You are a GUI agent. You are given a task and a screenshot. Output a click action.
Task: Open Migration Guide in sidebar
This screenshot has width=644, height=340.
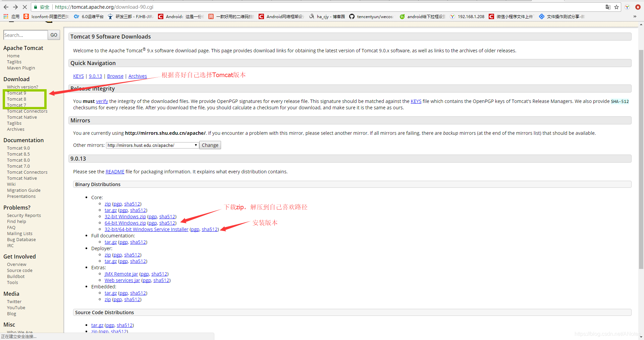[x=23, y=190]
